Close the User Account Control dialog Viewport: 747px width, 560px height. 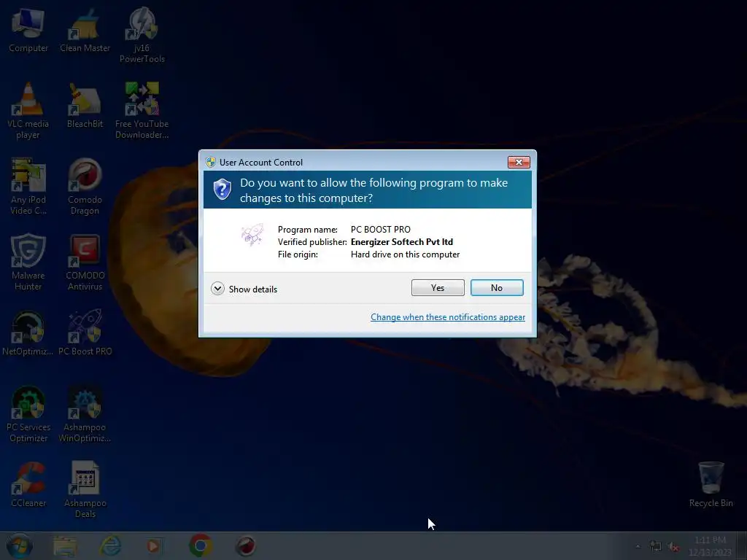[x=519, y=163]
